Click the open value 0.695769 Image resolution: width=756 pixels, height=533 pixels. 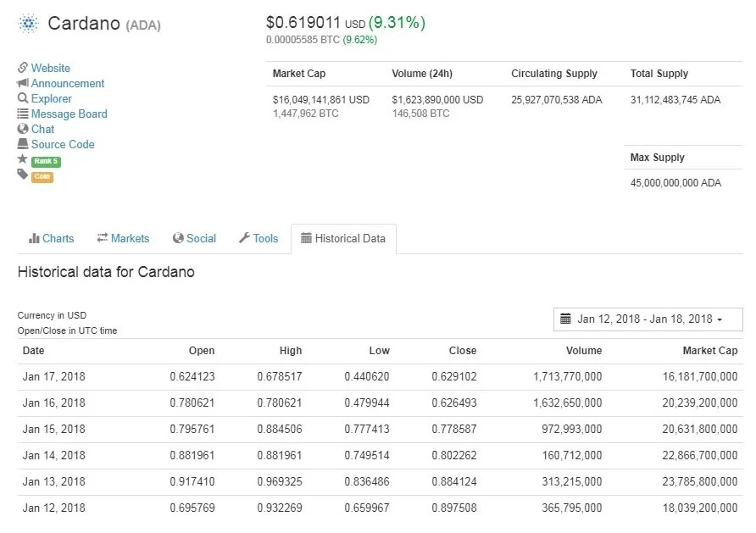(192, 508)
